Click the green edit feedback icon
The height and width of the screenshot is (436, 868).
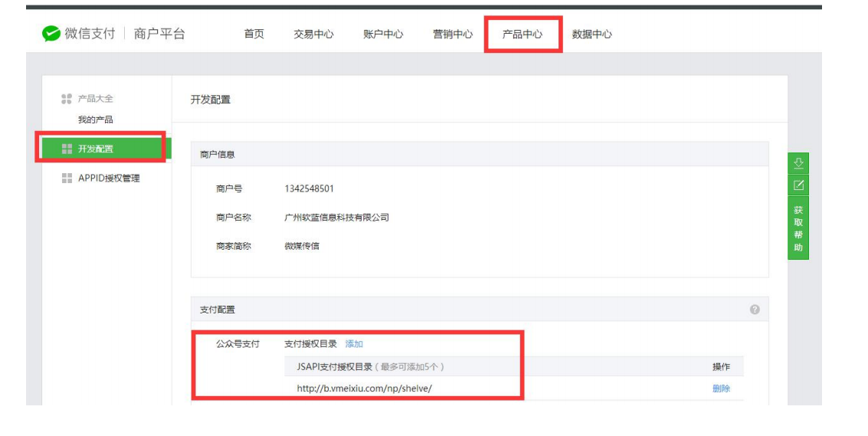[x=798, y=185]
